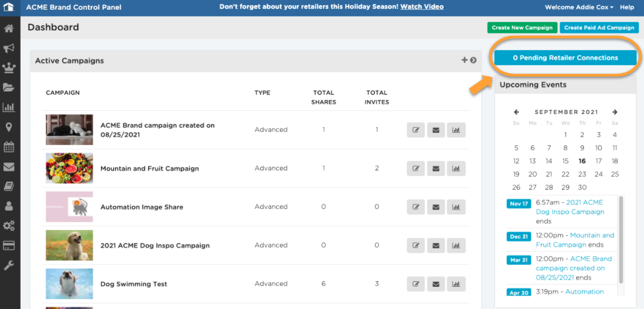Image resolution: width=644 pixels, height=309 pixels.
Task: Open ACME Brand campaign 08/25/2021 event link
Action: [x=574, y=268]
